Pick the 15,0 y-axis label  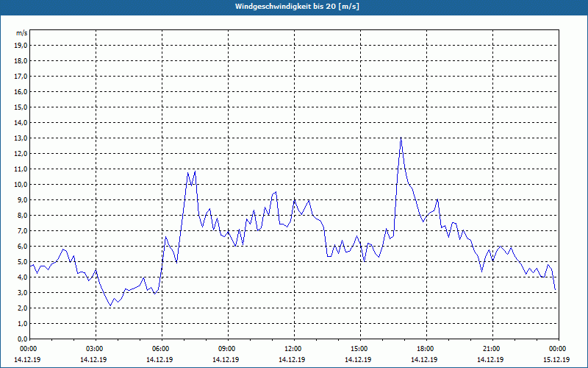(21, 107)
